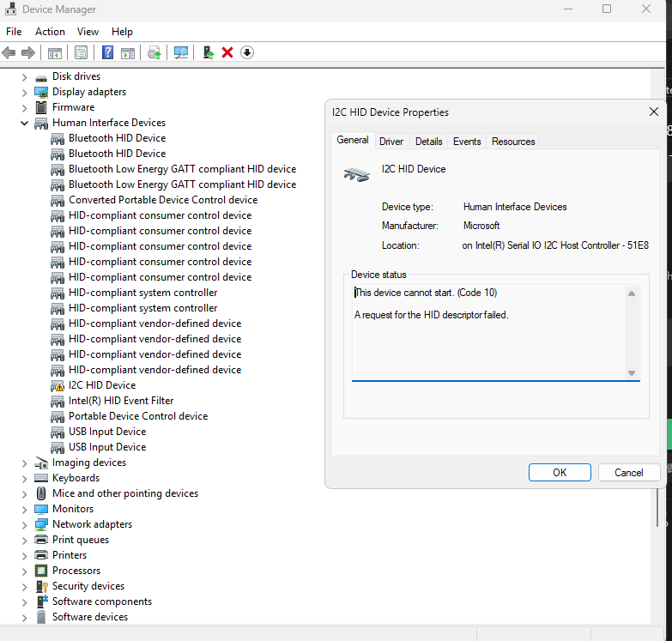Click the Security devices key icon

pyautogui.click(x=41, y=586)
